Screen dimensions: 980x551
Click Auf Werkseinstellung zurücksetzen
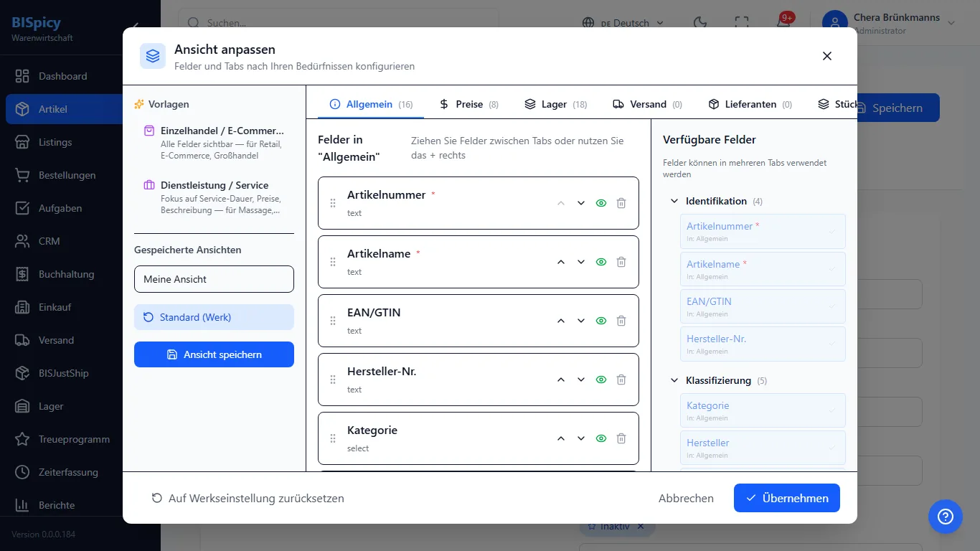(248, 498)
